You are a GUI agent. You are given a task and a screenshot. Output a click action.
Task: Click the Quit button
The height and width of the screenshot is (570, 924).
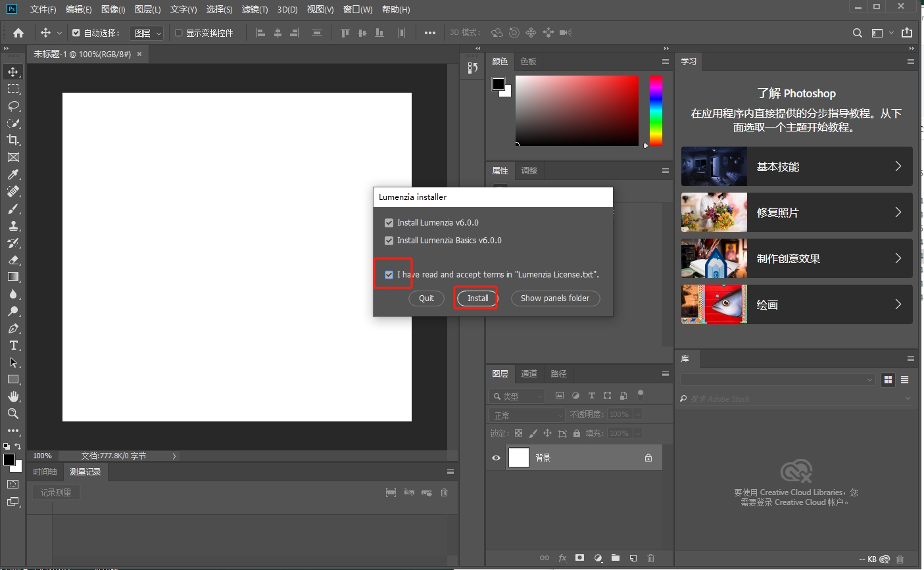427,298
